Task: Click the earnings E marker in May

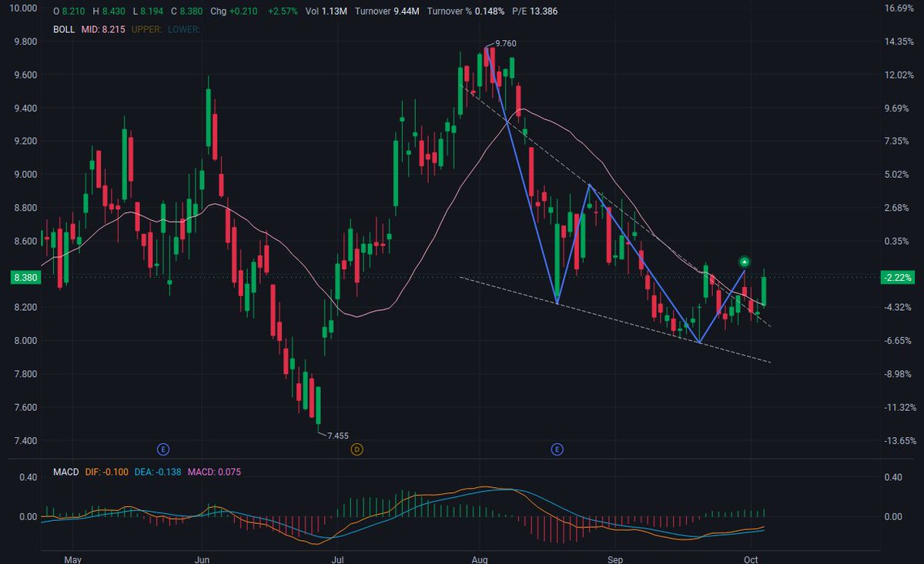Action: (163, 448)
